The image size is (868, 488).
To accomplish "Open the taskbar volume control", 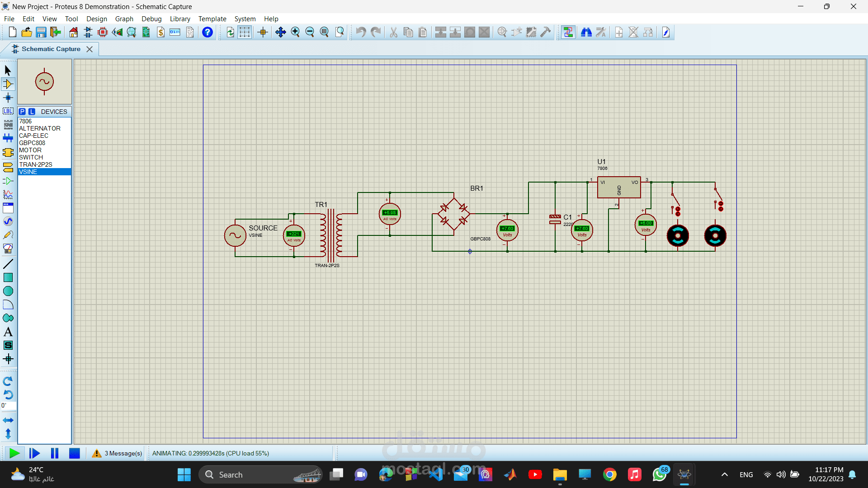I will pyautogui.click(x=781, y=474).
